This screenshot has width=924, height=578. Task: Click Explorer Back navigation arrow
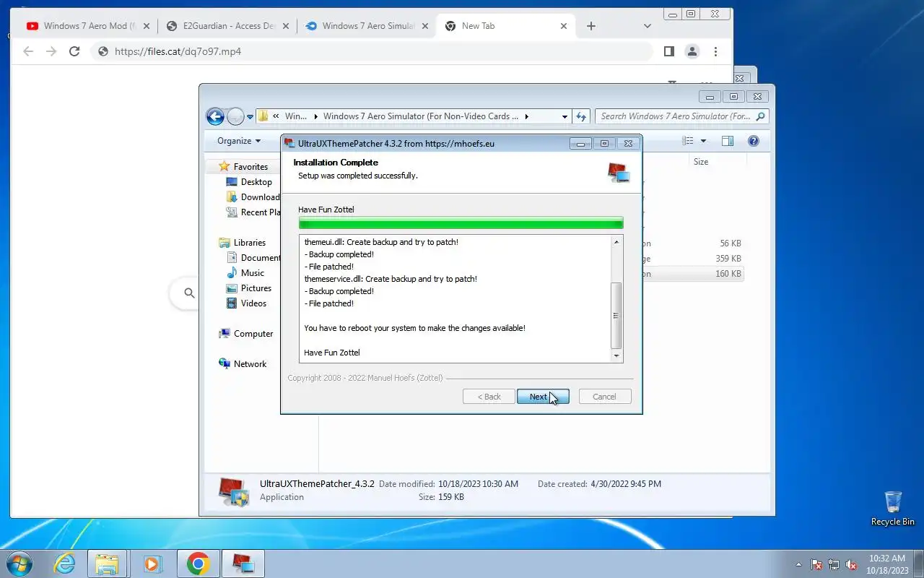click(x=215, y=116)
